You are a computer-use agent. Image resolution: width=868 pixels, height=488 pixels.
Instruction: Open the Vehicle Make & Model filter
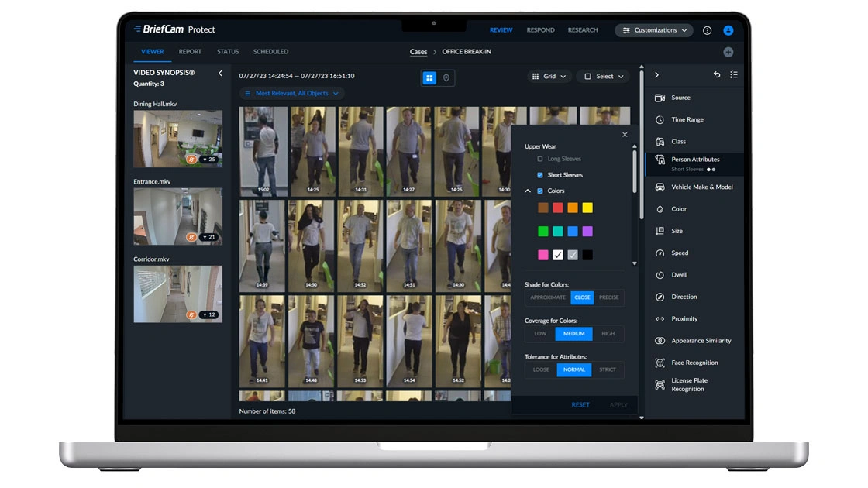click(701, 187)
